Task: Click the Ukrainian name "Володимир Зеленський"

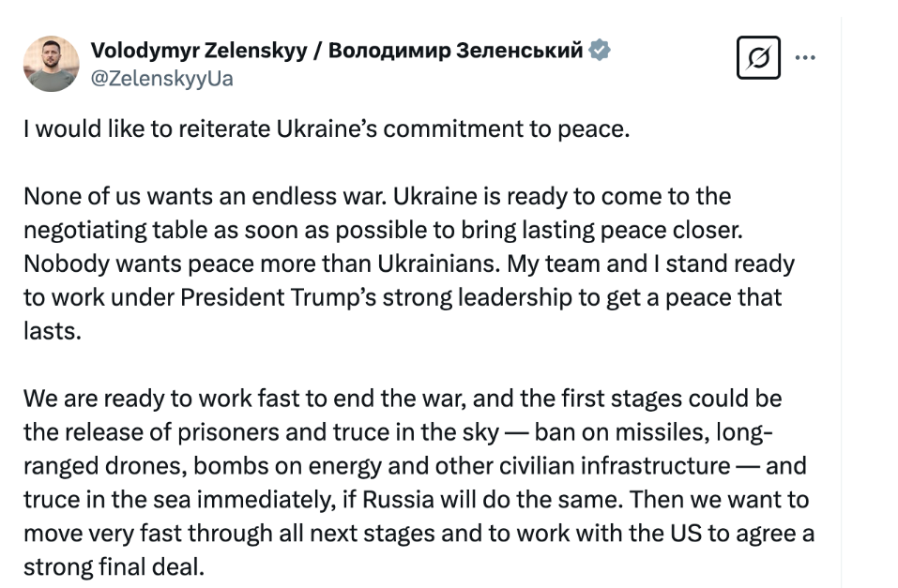Action: click(x=456, y=51)
